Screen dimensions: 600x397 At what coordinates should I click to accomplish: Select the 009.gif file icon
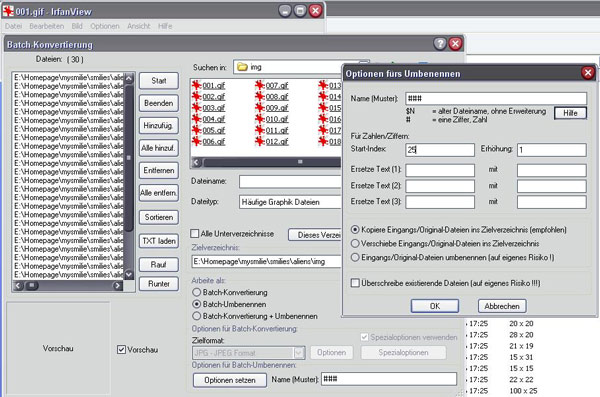[260, 107]
